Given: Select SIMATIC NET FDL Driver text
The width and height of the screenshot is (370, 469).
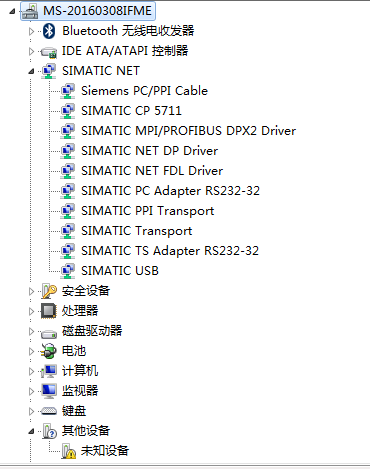Looking at the screenshot, I should coord(152,171).
